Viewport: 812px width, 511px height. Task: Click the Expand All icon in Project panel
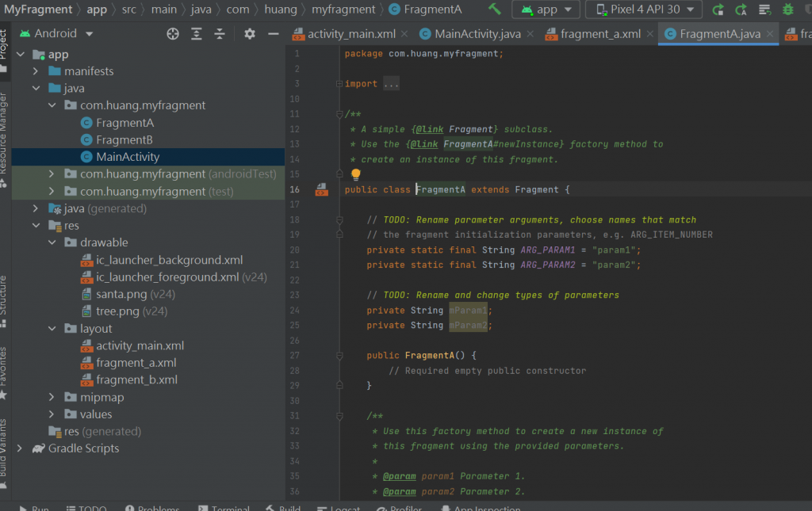197,33
